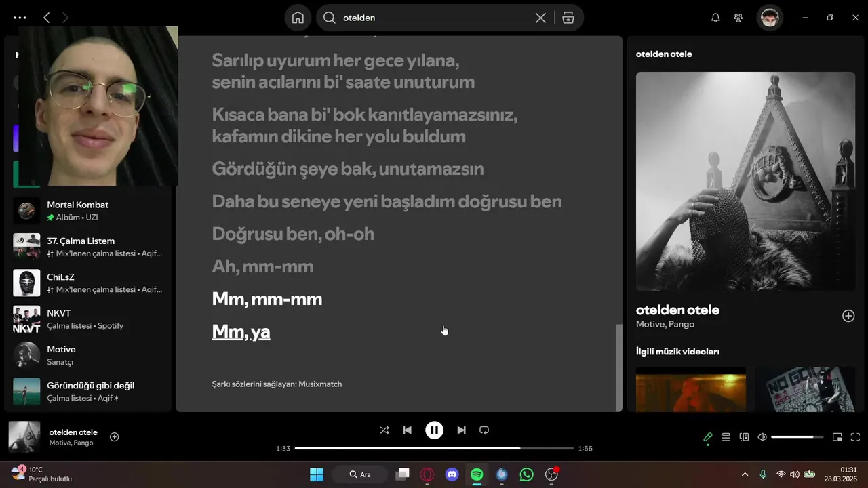868x488 pixels.
Task: Open NKVT playlist in library
Action: (88, 319)
